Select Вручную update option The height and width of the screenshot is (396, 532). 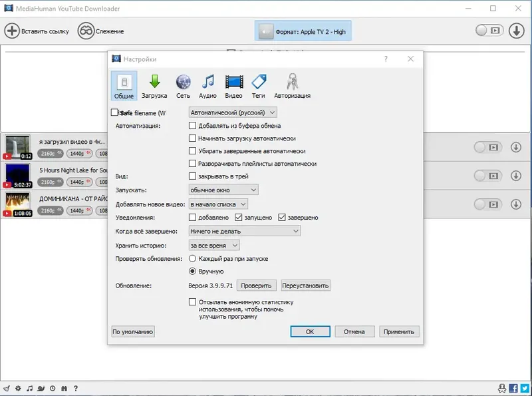192,271
